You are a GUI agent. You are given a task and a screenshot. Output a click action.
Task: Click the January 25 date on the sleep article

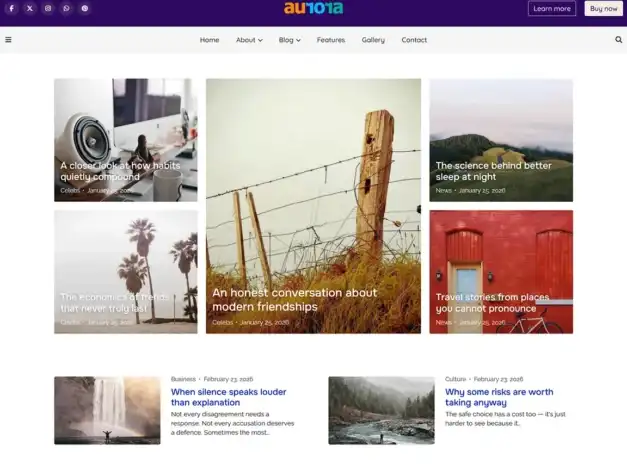(x=482, y=191)
